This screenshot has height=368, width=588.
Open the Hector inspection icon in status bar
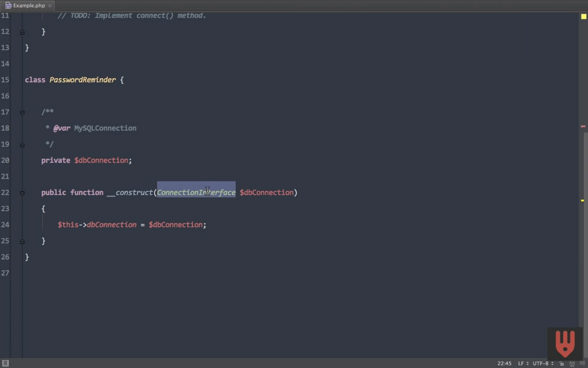(x=572, y=363)
